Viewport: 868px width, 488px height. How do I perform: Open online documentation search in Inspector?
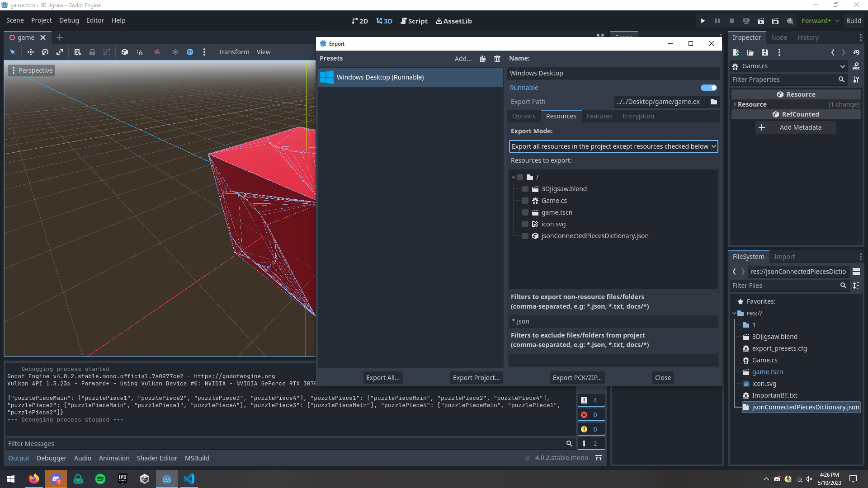click(x=856, y=66)
